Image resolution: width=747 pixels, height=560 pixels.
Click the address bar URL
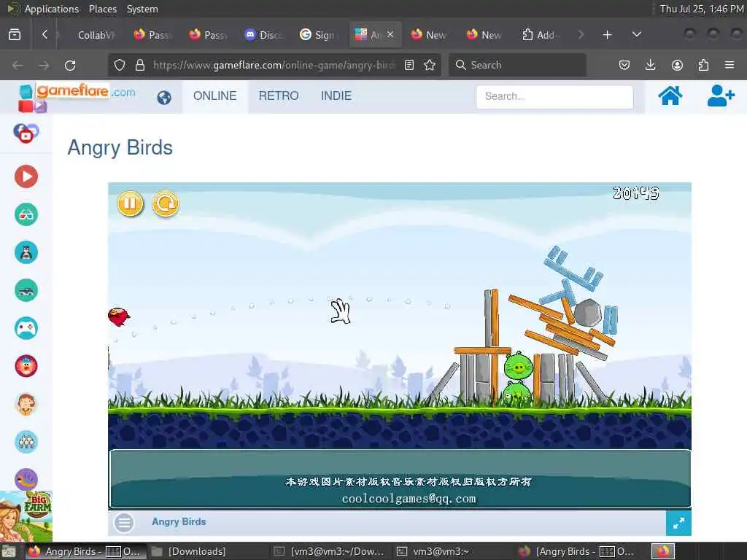[x=274, y=65]
